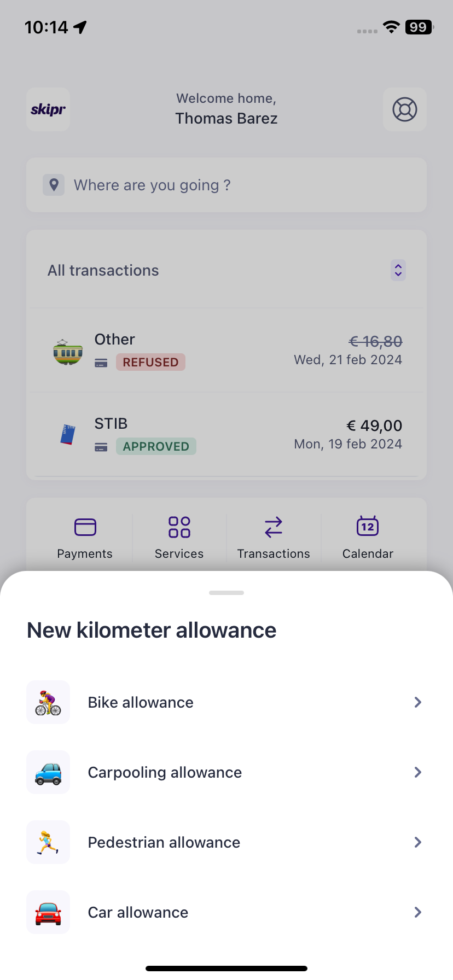The height and width of the screenshot is (980, 453).
Task: Open the lifebuoy support icon
Action: tap(405, 109)
